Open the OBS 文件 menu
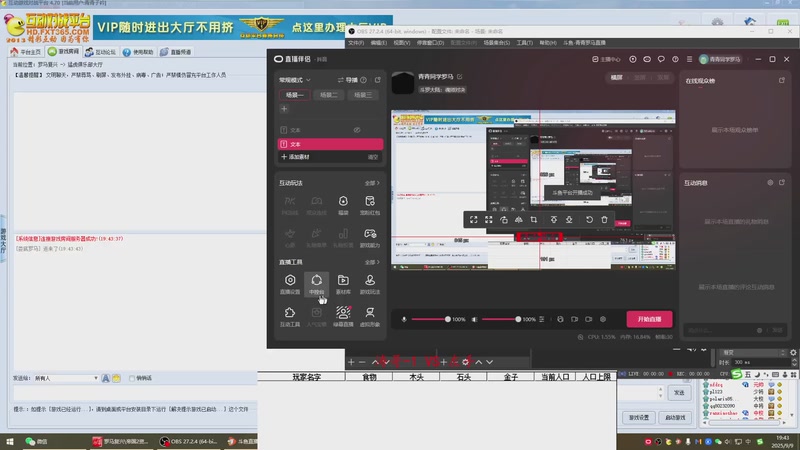This screenshot has width=800, height=450. (356, 43)
